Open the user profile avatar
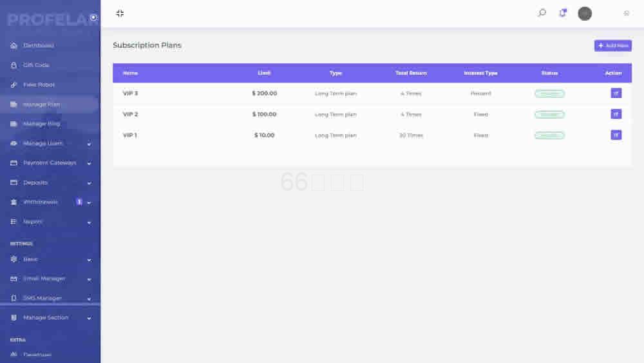Image resolution: width=644 pixels, height=363 pixels. [x=585, y=14]
